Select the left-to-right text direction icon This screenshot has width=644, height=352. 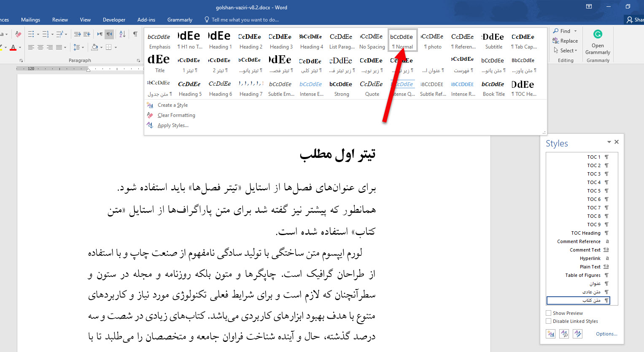(x=100, y=34)
